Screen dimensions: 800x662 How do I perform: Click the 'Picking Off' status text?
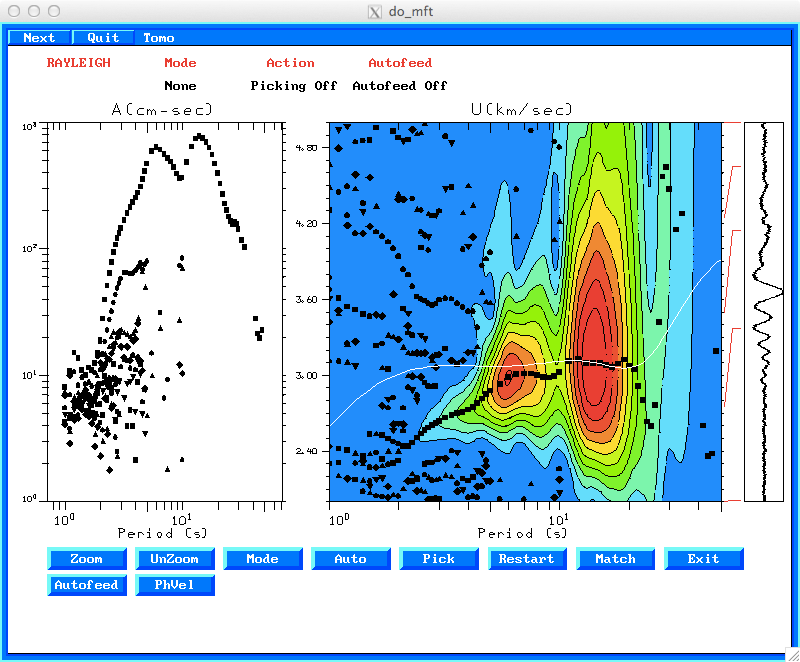coord(294,86)
